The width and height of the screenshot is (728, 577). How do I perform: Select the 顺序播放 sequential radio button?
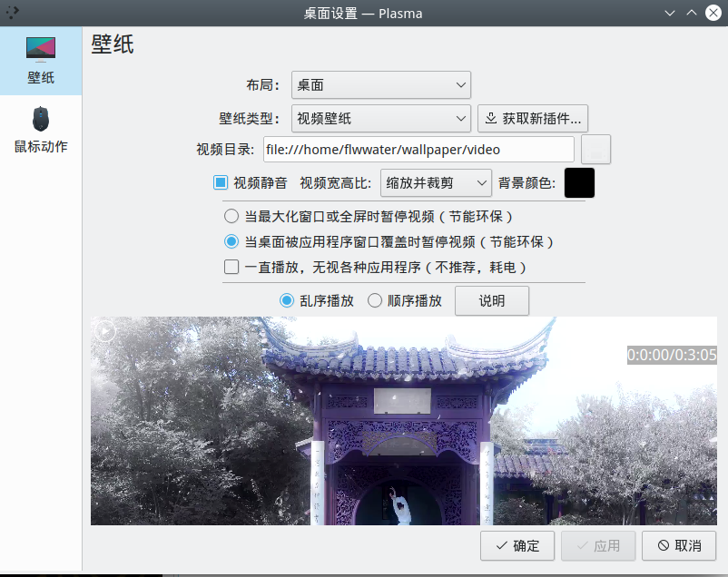[375, 301]
